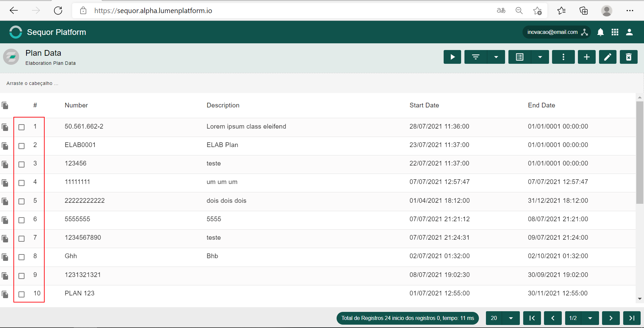Click the # column header
The image size is (644, 328).
[x=35, y=105]
